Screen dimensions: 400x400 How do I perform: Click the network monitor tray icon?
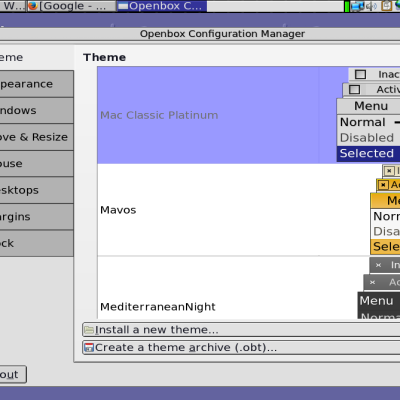(357, 6)
